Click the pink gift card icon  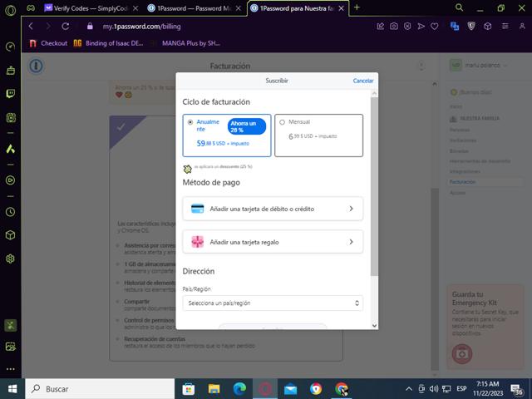tap(198, 242)
